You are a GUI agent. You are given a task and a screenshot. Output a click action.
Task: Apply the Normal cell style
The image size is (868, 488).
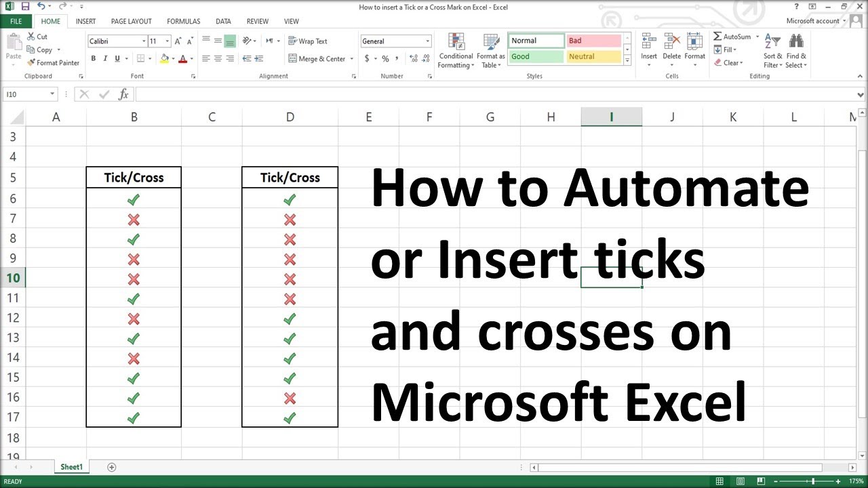point(536,41)
